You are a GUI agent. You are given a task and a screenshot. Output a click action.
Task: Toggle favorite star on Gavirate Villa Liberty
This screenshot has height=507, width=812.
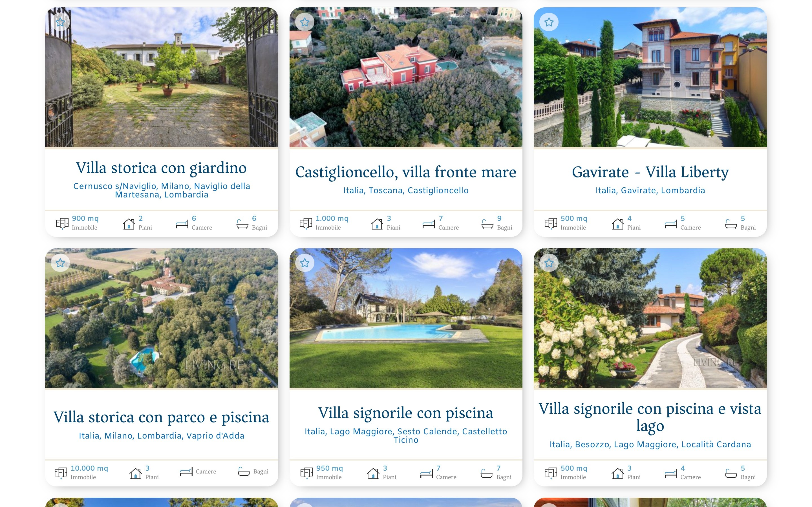pos(549,22)
